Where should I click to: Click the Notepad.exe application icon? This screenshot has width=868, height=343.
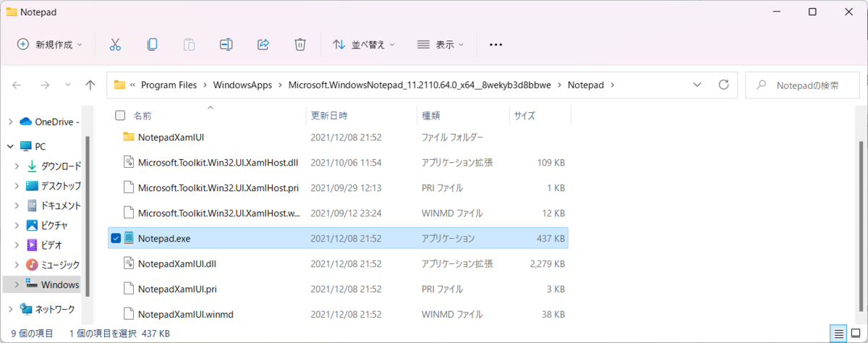coord(129,237)
